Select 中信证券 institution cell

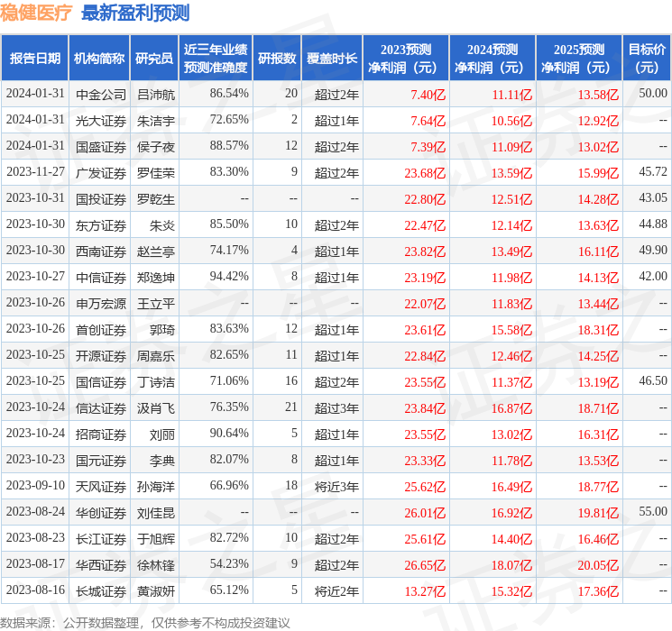click(101, 277)
